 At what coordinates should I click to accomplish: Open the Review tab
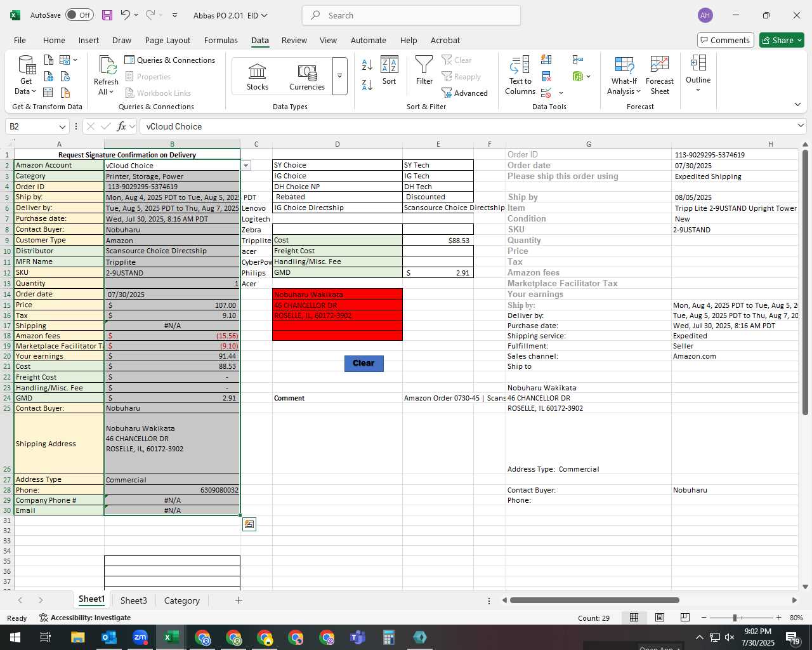(x=294, y=40)
